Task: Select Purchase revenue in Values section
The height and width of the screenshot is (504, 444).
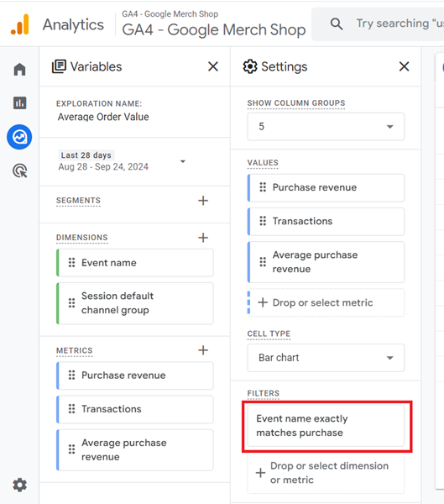Action: pyautogui.click(x=326, y=187)
